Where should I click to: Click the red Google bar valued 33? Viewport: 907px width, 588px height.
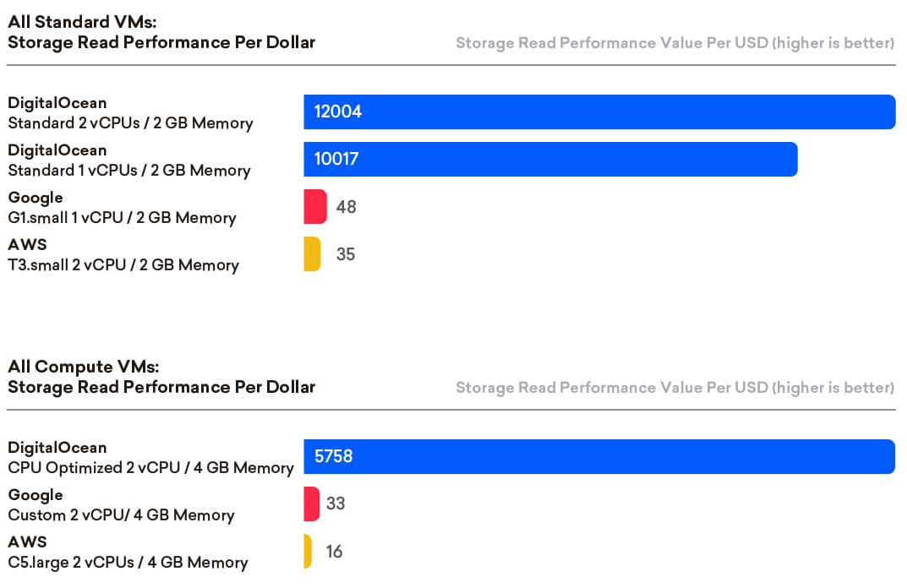coord(311,504)
